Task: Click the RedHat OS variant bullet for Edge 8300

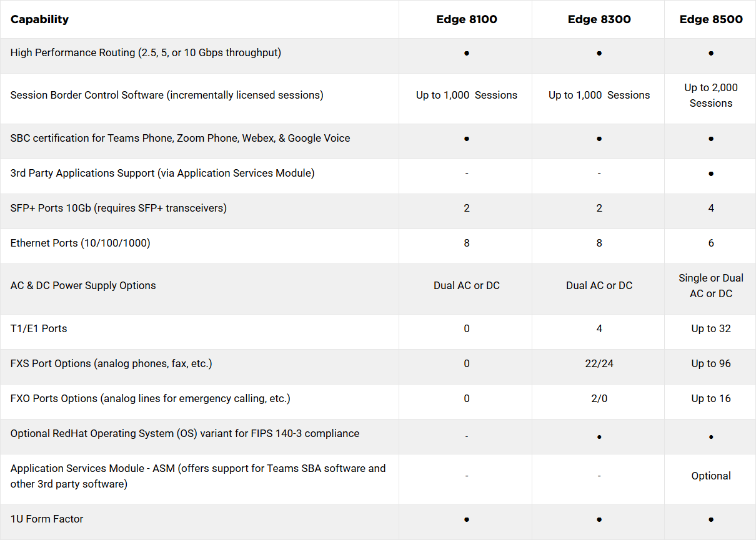Action: [599, 437]
